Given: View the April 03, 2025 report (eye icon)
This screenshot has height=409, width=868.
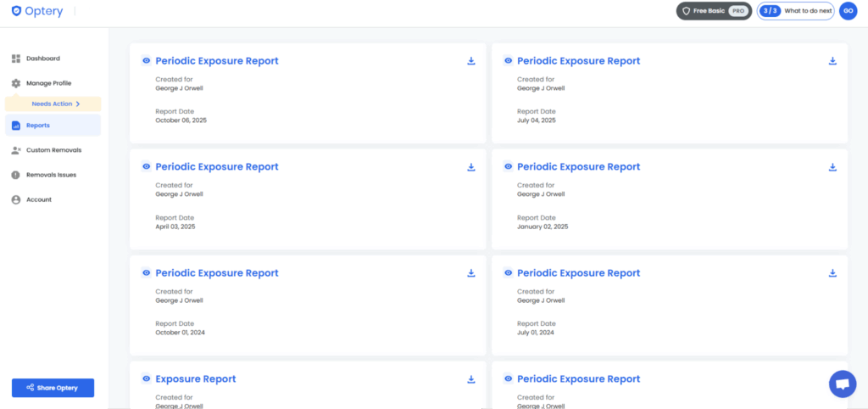Looking at the screenshot, I should tap(146, 167).
